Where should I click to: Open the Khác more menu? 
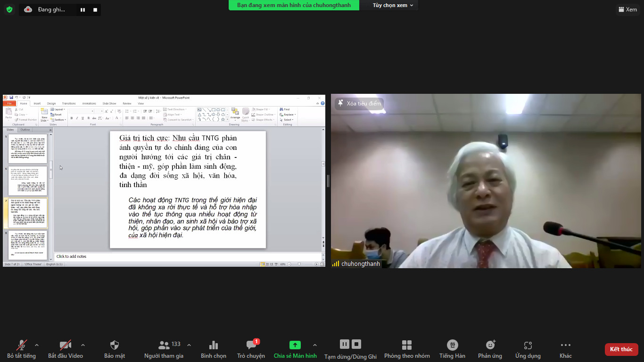[565, 345]
